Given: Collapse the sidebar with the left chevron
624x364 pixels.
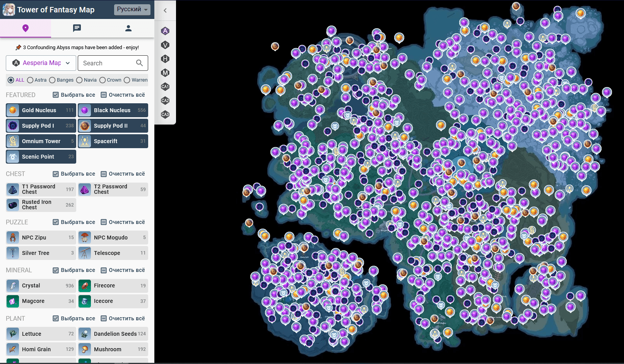Looking at the screenshot, I should [x=165, y=10].
